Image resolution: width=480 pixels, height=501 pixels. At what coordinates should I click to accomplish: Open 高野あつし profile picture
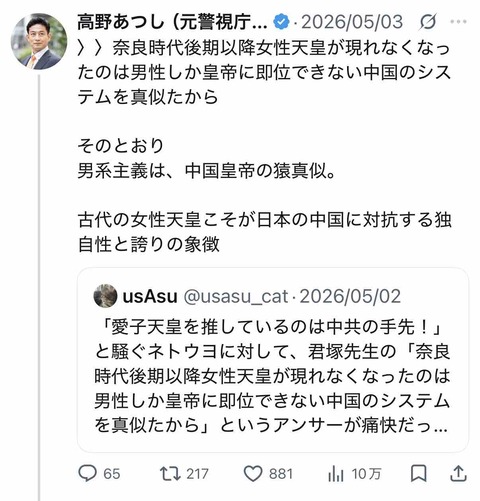(x=39, y=41)
